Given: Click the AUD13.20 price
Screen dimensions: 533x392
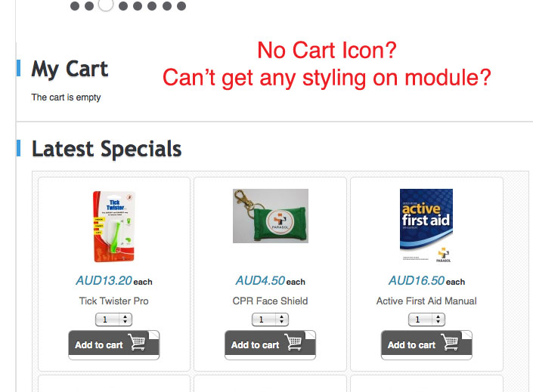Looking at the screenshot, I should click(x=104, y=281).
